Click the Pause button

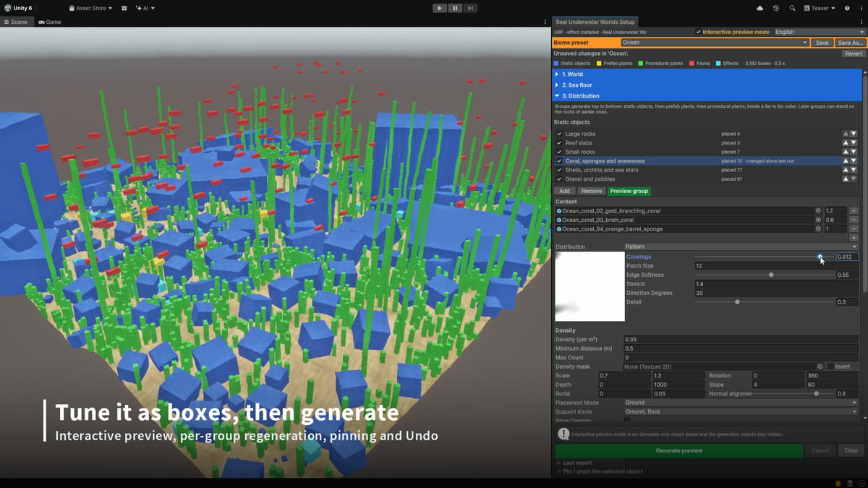[x=456, y=8]
